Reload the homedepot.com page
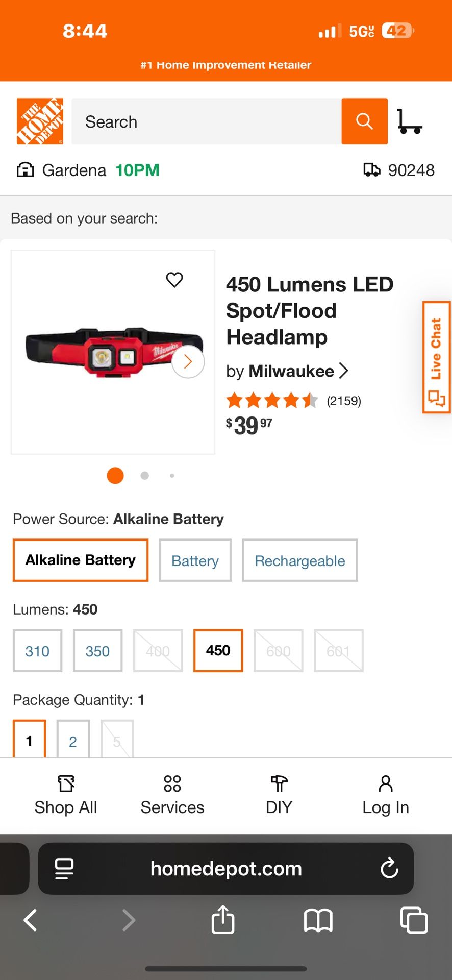Image resolution: width=452 pixels, height=980 pixels. [x=389, y=868]
